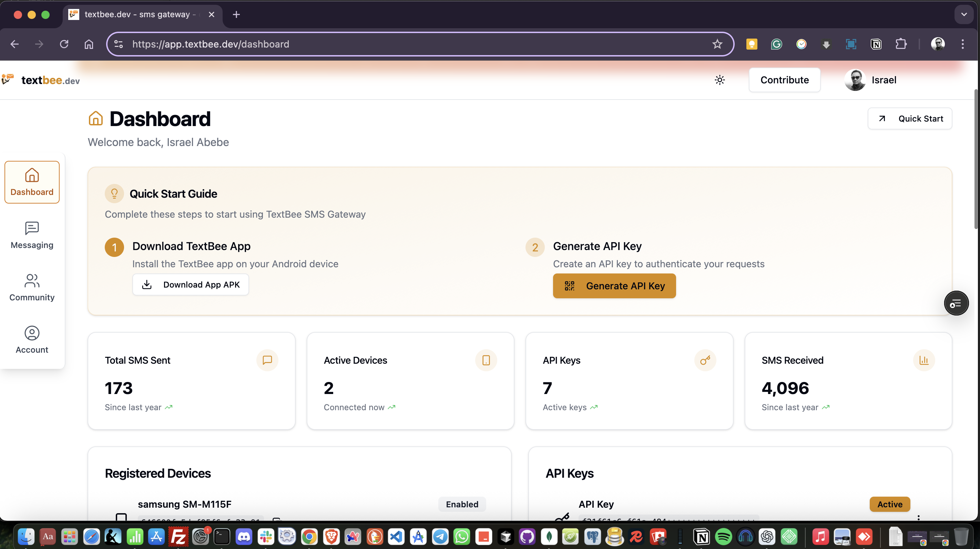Image resolution: width=980 pixels, height=549 pixels.
Task: Open the Messaging sidebar section
Action: pos(32,235)
